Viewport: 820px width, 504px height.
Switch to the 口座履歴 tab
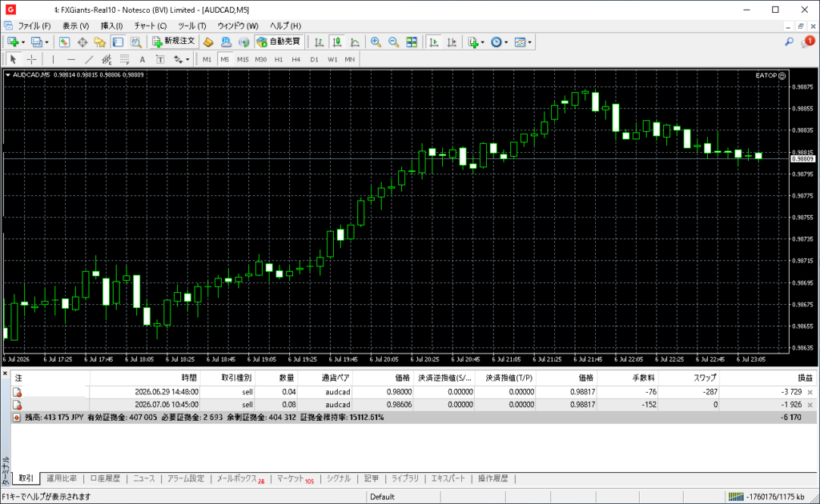pyautogui.click(x=105, y=478)
